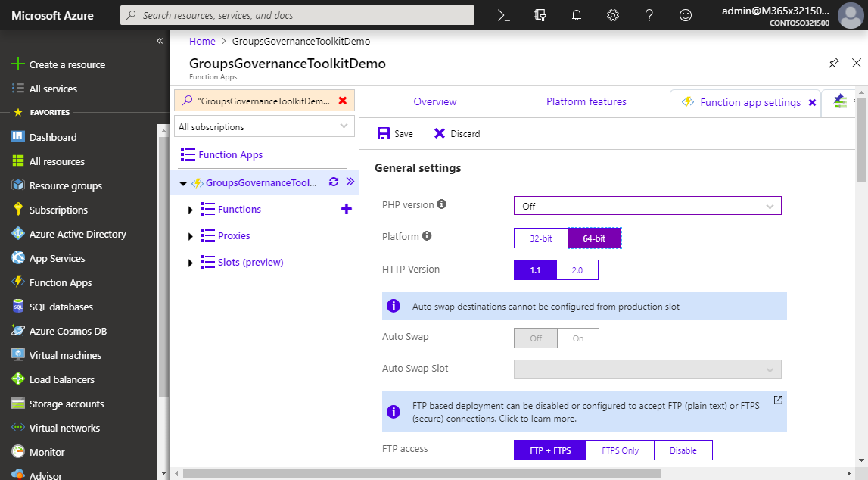Click the Home breadcrumb link
Screen dimensions: 868x480
click(x=202, y=41)
